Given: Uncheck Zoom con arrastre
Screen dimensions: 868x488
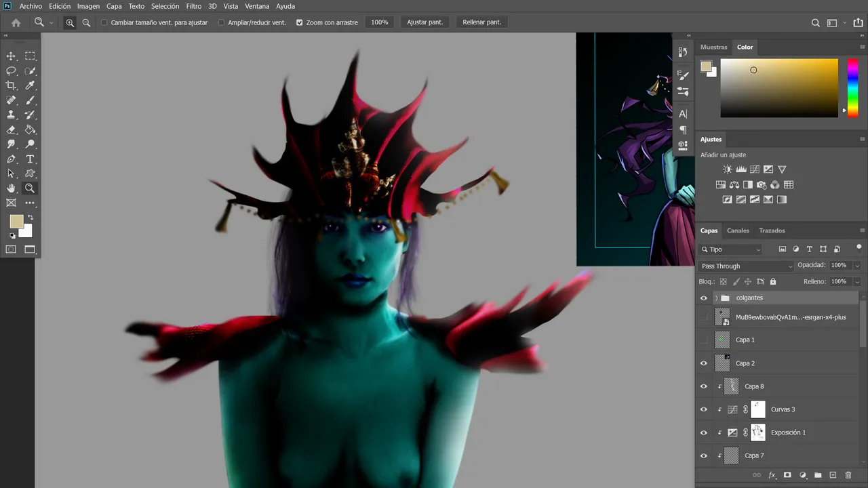Looking at the screenshot, I should click(x=300, y=22).
